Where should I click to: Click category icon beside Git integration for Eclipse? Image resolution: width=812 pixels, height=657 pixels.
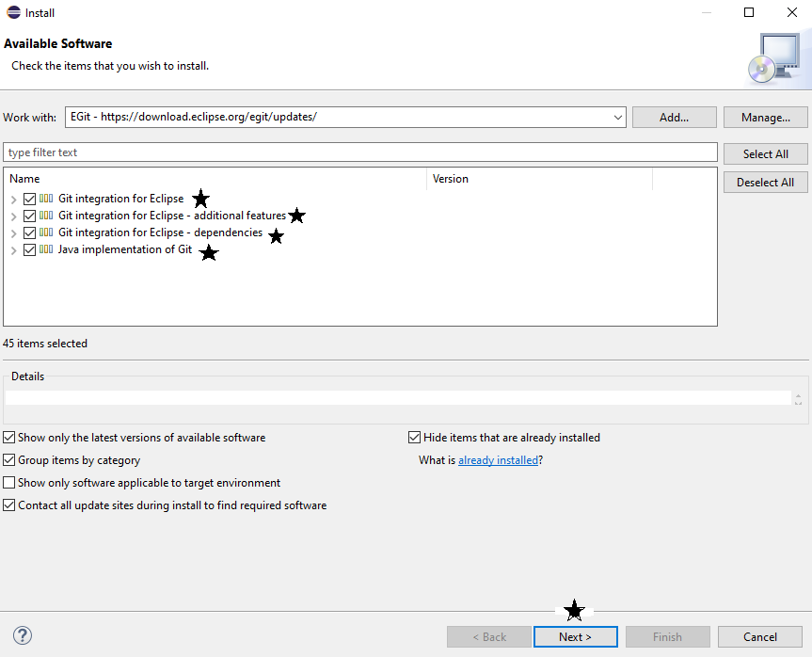click(46, 200)
